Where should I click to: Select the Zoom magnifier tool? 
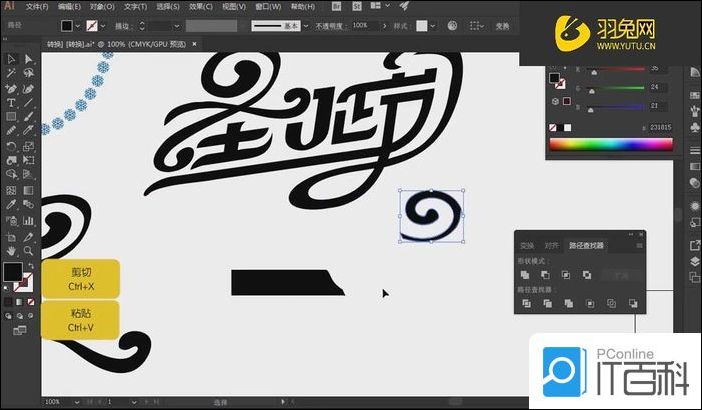point(28,250)
